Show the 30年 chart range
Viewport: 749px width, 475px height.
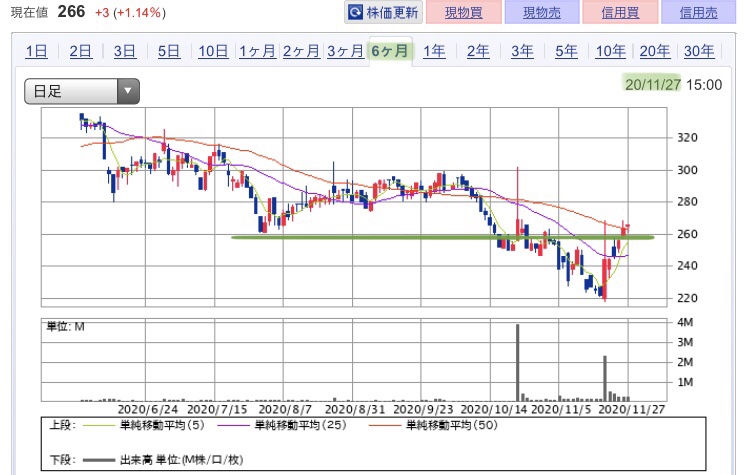(699, 51)
